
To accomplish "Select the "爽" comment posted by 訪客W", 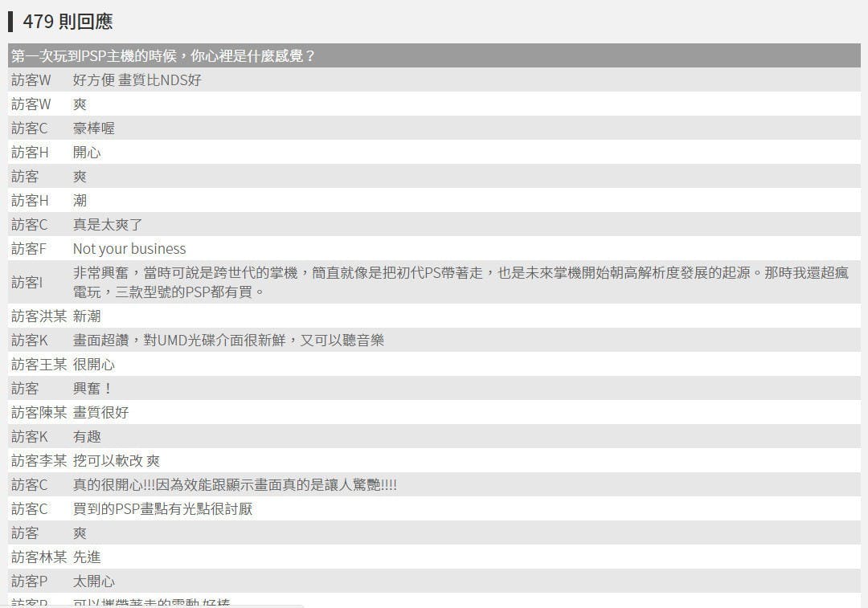I will click(x=80, y=104).
